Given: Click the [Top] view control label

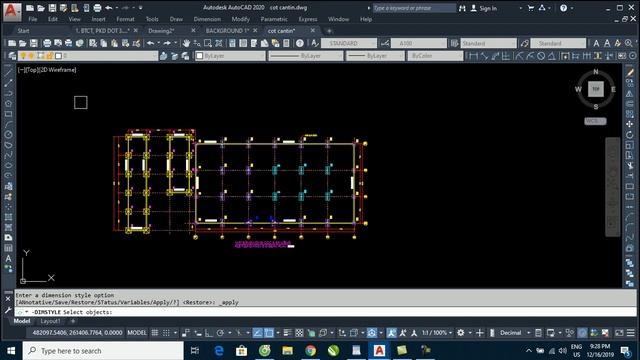Looking at the screenshot, I should (x=32, y=70).
